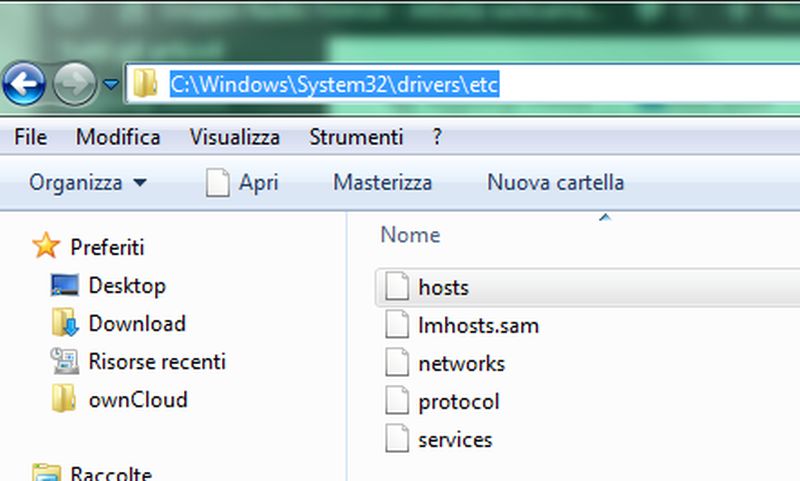Viewport: 800px width, 481px height.
Task: Open Risorse recenti in favorites
Action: (x=157, y=362)
